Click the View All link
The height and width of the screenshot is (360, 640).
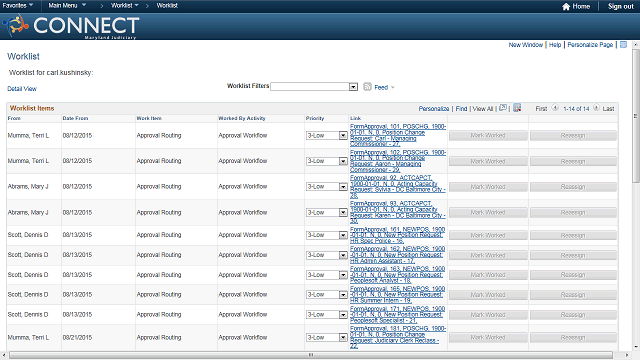coord(483,109)
